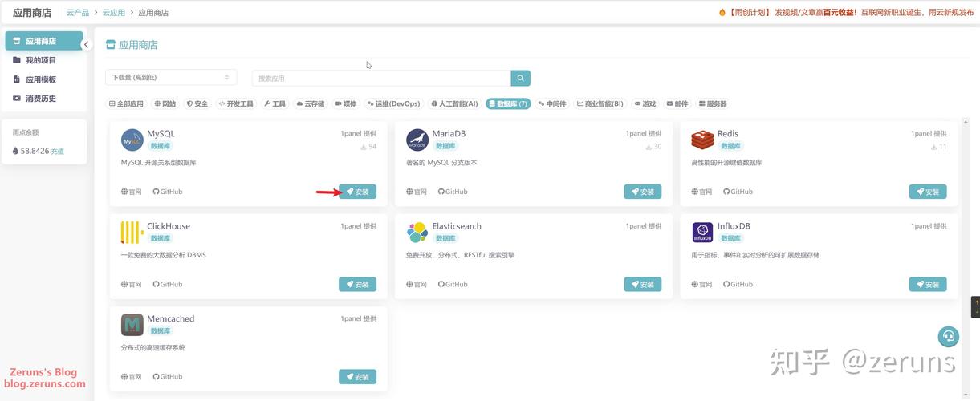Click the search magnifier button
The width and height of the screenshot is (980, 401).
click(520, 78)
